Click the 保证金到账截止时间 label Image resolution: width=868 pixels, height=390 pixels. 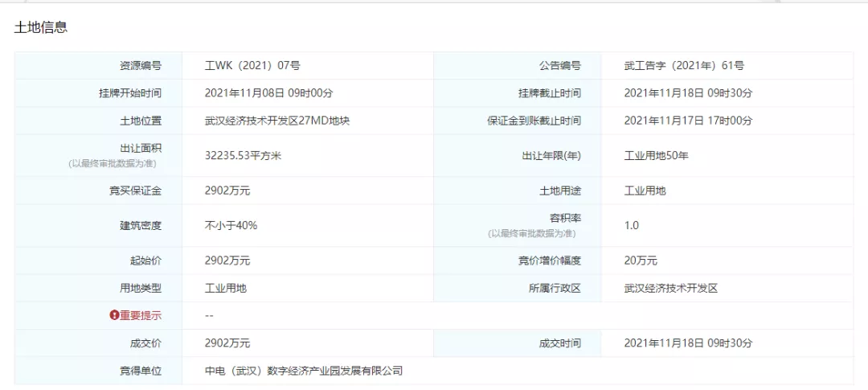click(x=534, y=121)
